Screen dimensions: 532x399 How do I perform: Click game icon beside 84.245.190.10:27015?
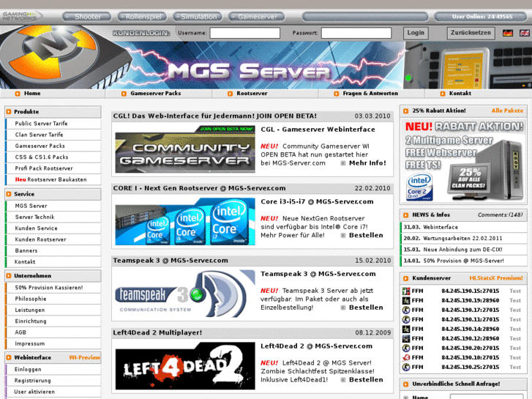click(406, 357)
